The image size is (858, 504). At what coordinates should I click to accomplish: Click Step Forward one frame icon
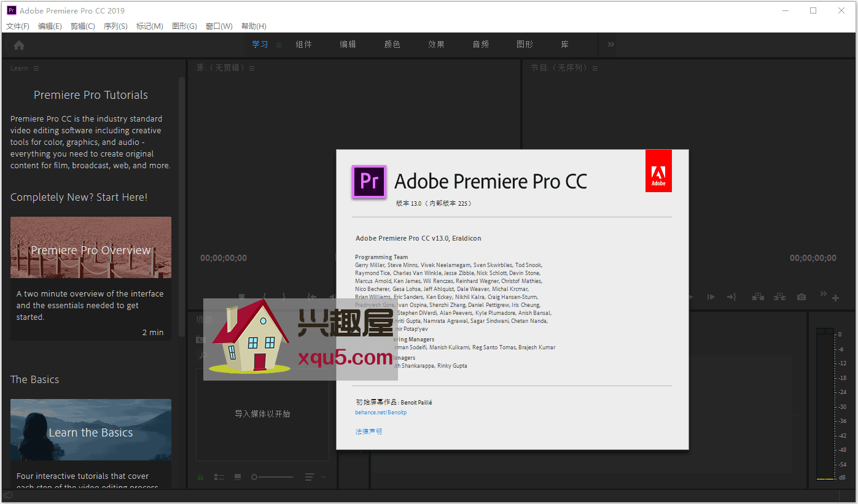(x=711, y=297)
